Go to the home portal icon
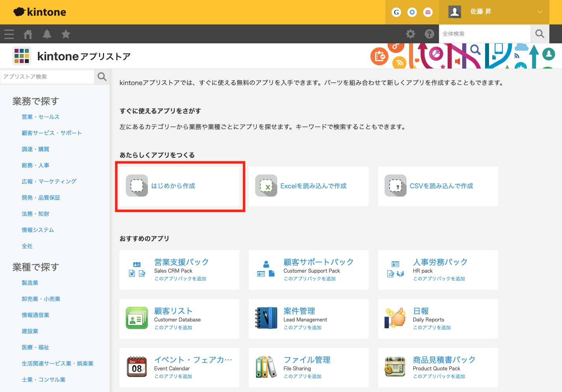 pos(28,34)
